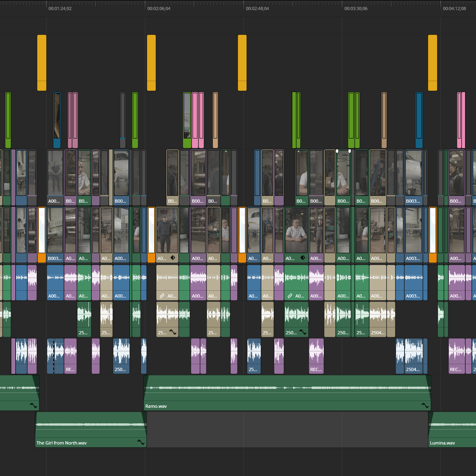Screen dimensions: 476x476
Task: Select the blue B003... airplane video clip
Action: pyautogui.click(x=413, y=177)
